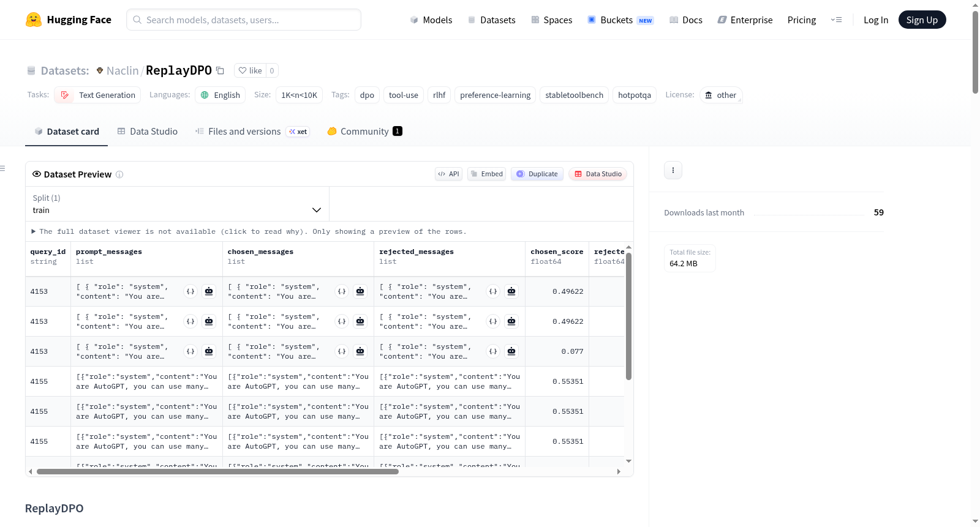View JSON braces icon in second row chosen_messages
The width and height of the screenshot is (980, 527).
point(342,321)
